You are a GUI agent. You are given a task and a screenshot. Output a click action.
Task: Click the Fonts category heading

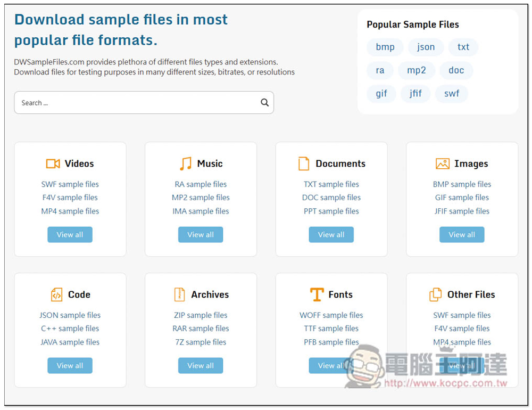[340, 294]
